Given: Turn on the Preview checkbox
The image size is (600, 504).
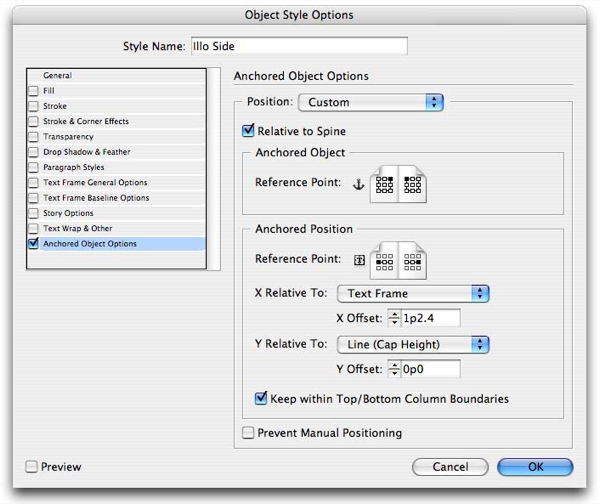Looking at the screenshot, I should [31, 466].
